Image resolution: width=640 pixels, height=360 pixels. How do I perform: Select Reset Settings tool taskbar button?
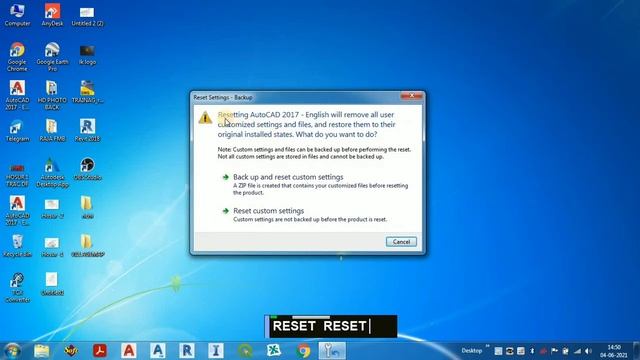[x=332, y=351]
